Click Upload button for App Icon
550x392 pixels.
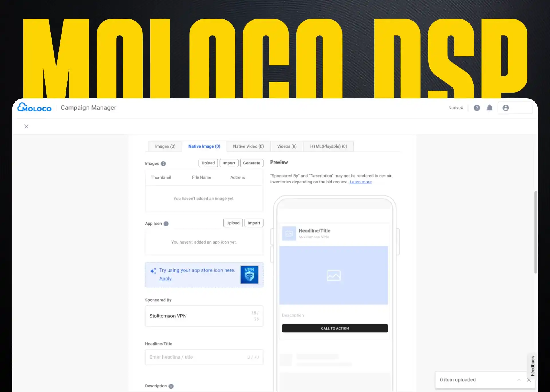click(233, 223)
